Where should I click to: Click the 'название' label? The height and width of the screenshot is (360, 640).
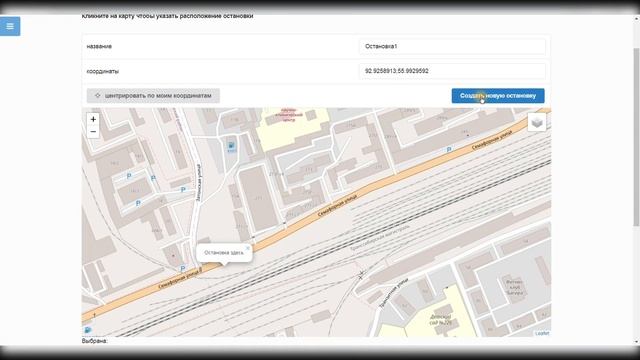pos(99,46)
